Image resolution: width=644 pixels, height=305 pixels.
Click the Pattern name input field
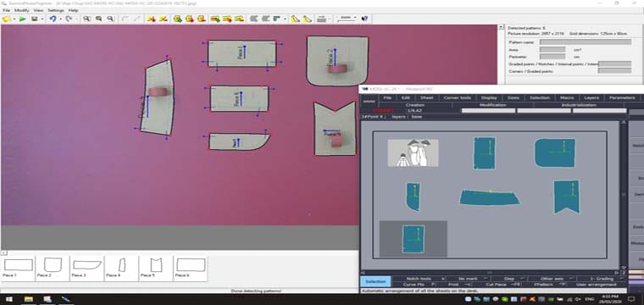(x=586, y=42)
